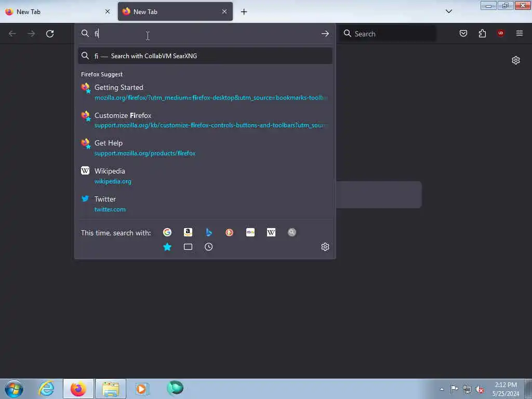Select Firefox in the taskbar
The image size is (532, 399).
coord(78,389)
